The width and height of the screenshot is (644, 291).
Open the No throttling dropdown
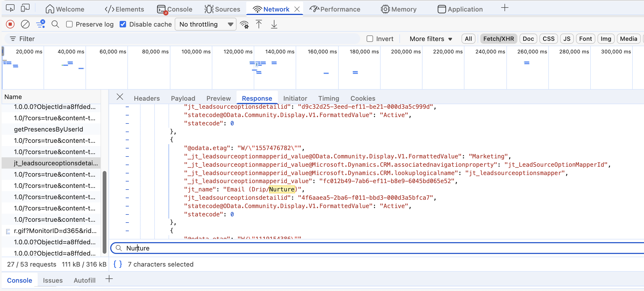(x=205, y=24)
